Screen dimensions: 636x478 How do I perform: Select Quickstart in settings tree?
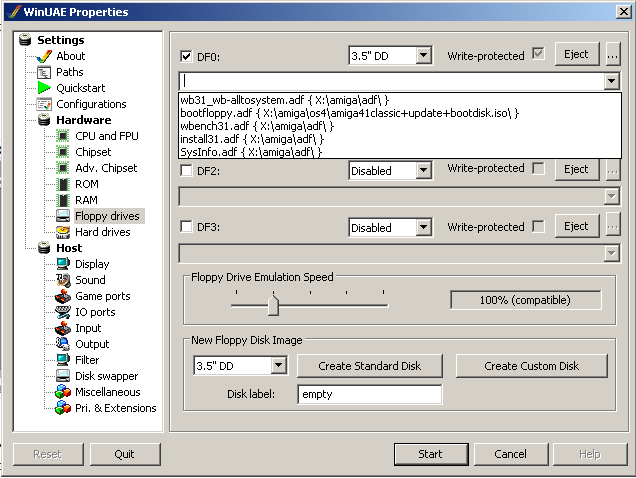click(81, 88)
